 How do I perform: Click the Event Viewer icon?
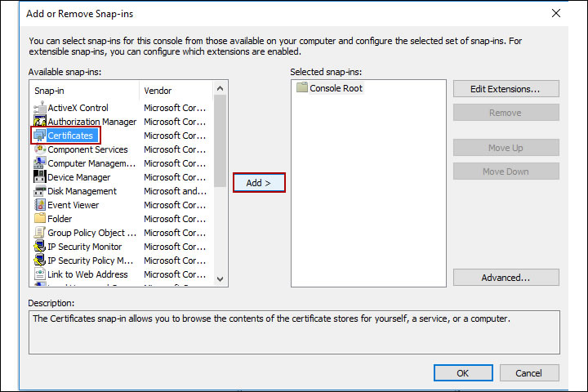point(39,205)
